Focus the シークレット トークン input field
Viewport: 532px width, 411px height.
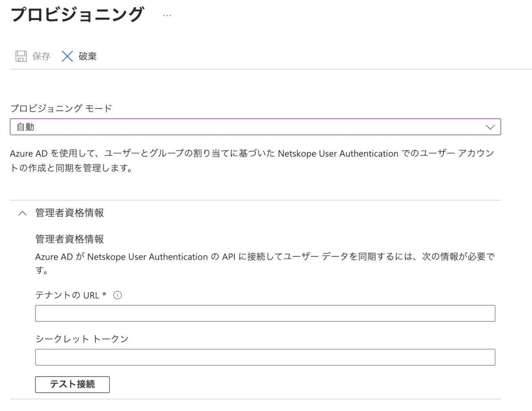[x=265, y=357]
